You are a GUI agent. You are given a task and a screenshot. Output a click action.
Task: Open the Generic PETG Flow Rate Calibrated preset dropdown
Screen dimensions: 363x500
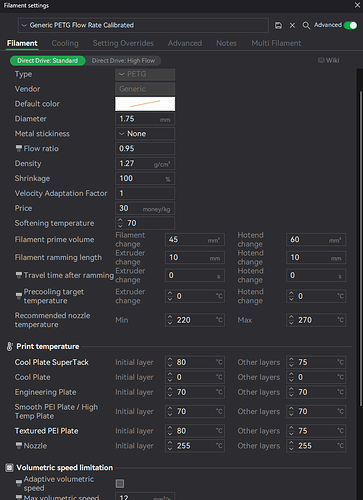click(143, 25)
